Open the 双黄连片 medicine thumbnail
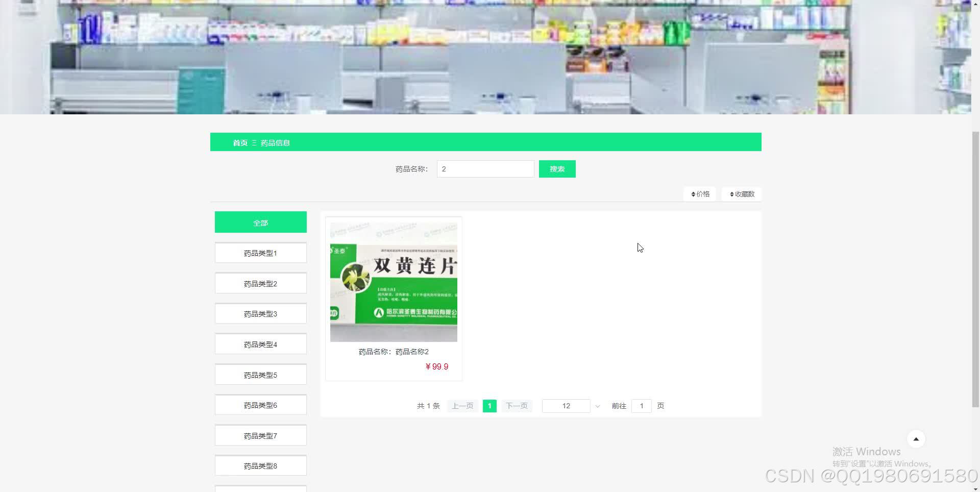This screenshot has width=980, height=492. 394,281
